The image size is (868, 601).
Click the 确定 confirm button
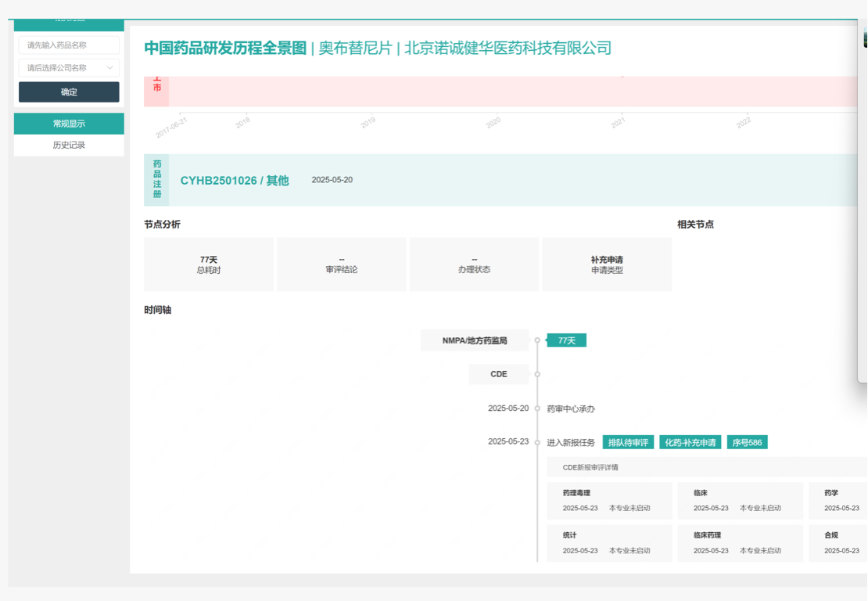(69, 92)
